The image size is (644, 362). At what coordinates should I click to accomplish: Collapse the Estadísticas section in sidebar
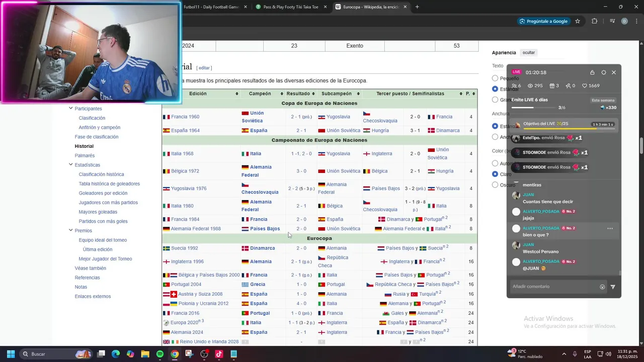[70, 165]
